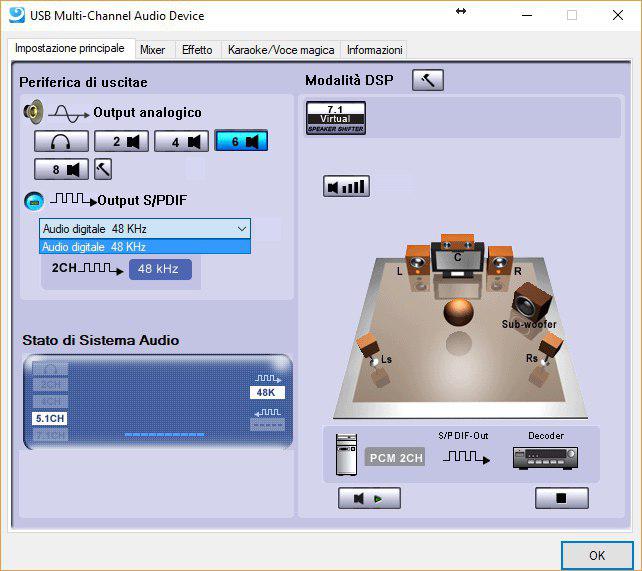Click the S/PDIF output status icon
The image size is (642, 571).
coord(268,378)
